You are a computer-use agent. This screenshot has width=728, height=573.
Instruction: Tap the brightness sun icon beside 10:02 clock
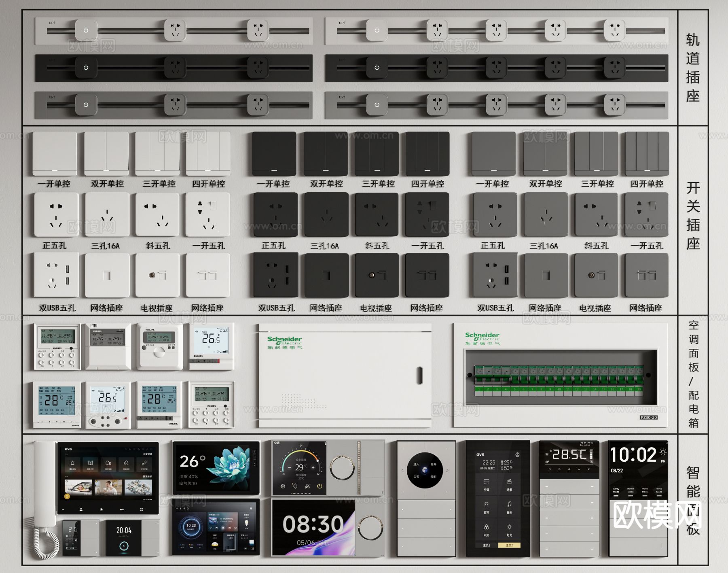click(663, 452)
